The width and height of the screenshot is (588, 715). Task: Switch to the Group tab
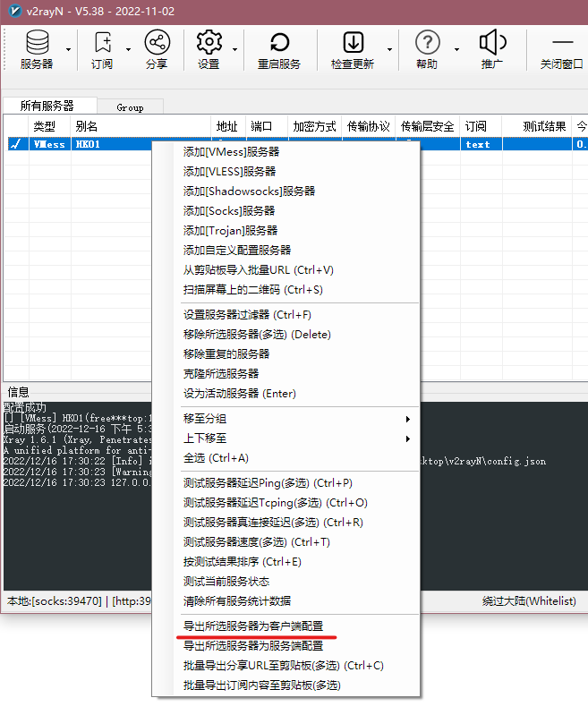click(130, 106)
